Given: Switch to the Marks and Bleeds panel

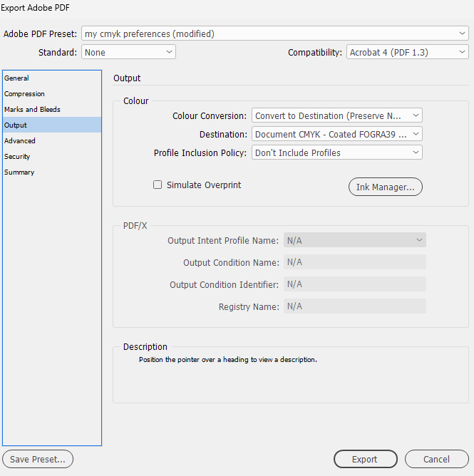Looking at the screenshot, I should coord(52,109).
